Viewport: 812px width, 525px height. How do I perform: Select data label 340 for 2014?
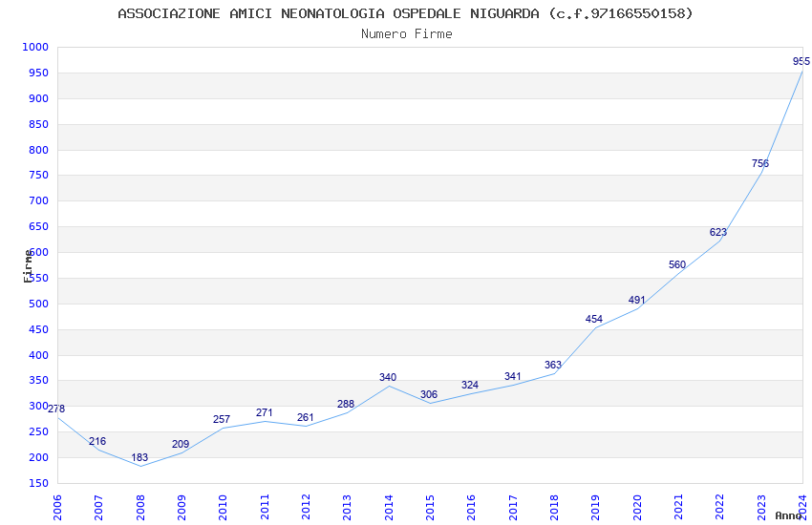388,378
